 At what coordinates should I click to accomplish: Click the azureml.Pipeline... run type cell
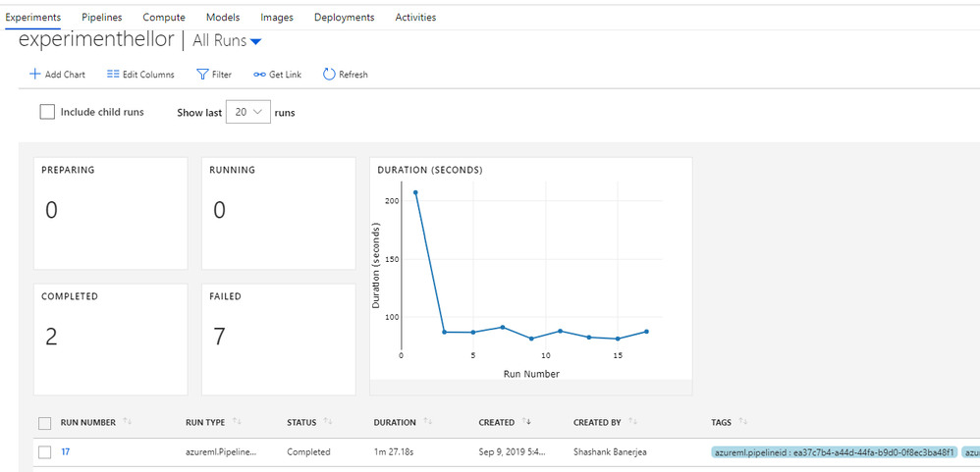pyautogui.click(x=221, y=452)
